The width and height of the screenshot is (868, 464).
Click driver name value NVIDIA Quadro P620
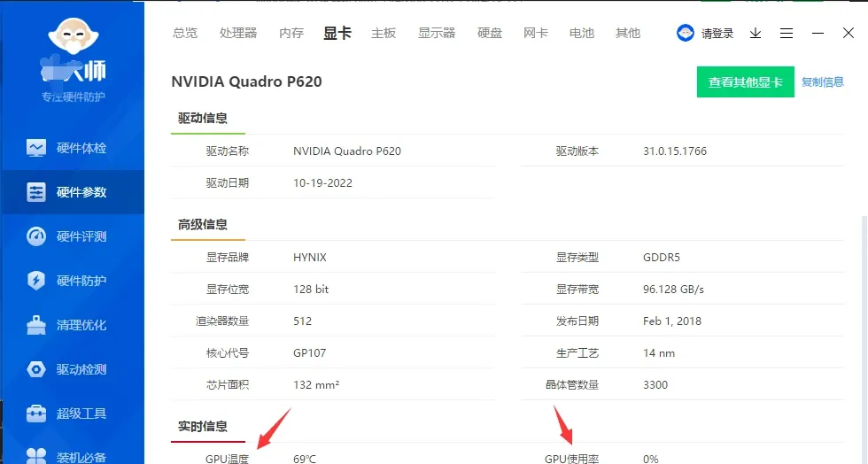coord(347,151)
